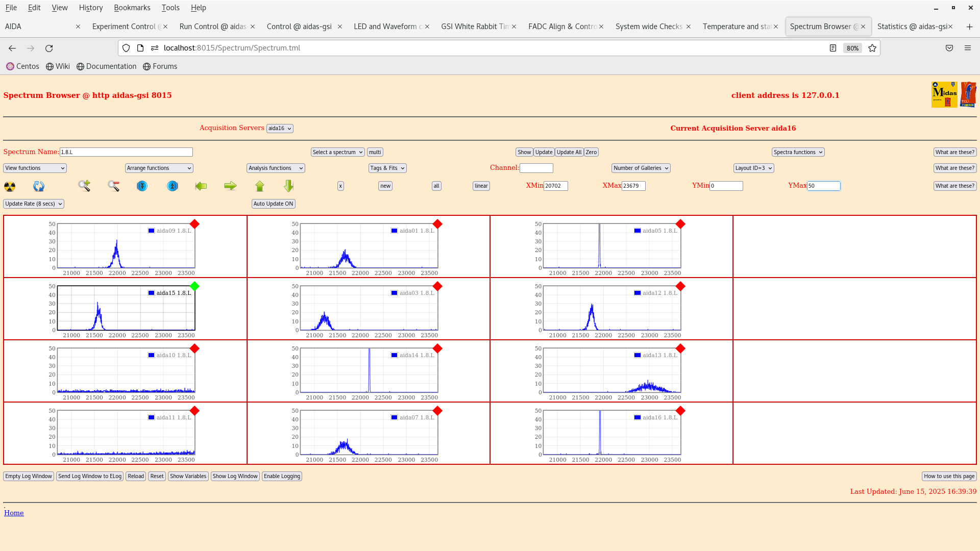Screen dimensions: 980x551
Task: Open the Acquisition Servers aida16 dropdown
Action: click(x=280, y=129)
